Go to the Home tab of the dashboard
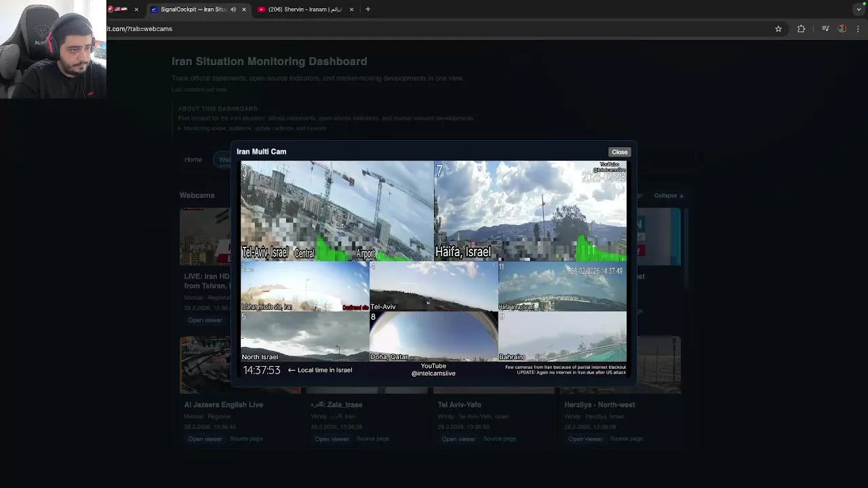This screenshot has height=488, width=868. [x=193, y=160]
